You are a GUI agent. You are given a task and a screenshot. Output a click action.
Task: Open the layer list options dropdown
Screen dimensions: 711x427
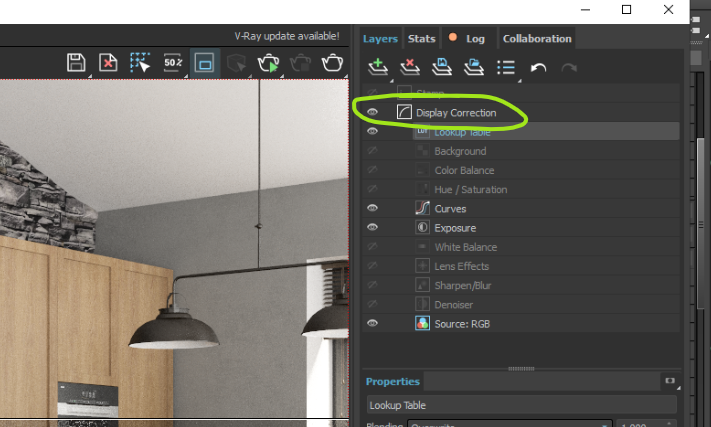click(x=506, y=68)
